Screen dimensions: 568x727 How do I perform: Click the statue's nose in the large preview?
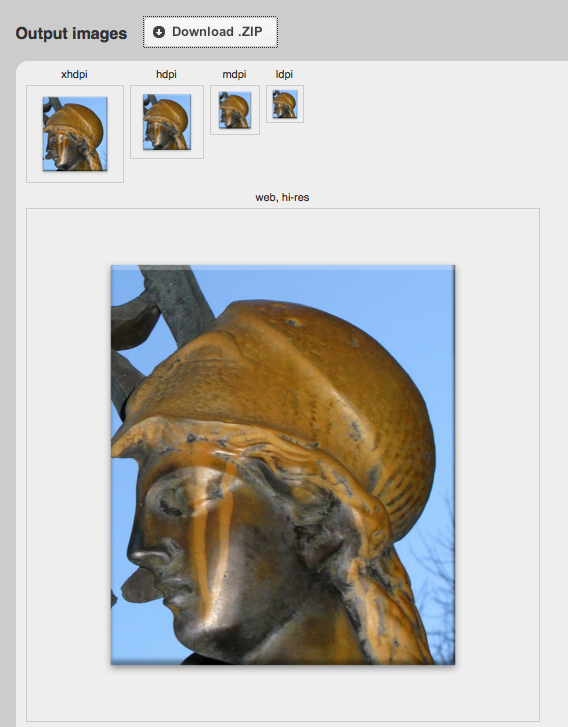[146, 547]
